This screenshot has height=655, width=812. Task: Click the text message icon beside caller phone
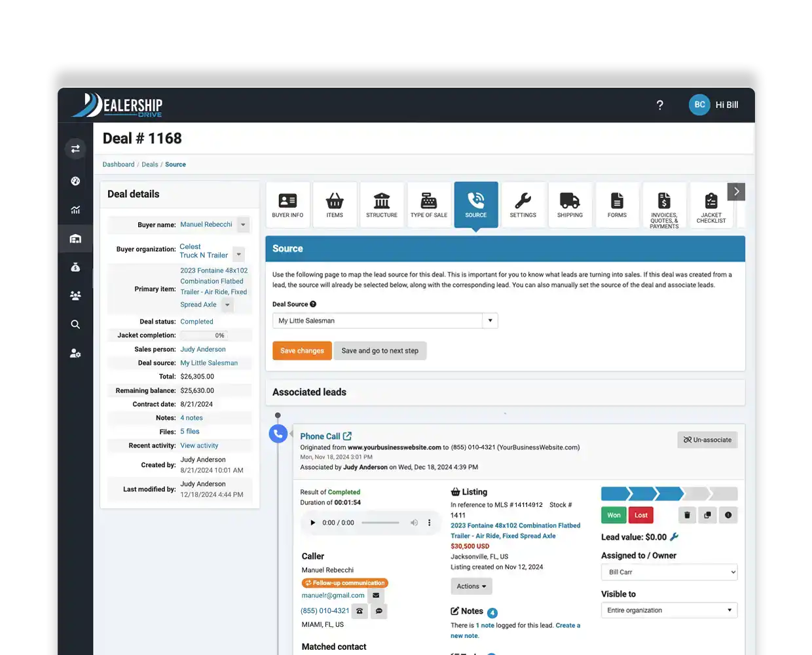click(x=379, y=611)
